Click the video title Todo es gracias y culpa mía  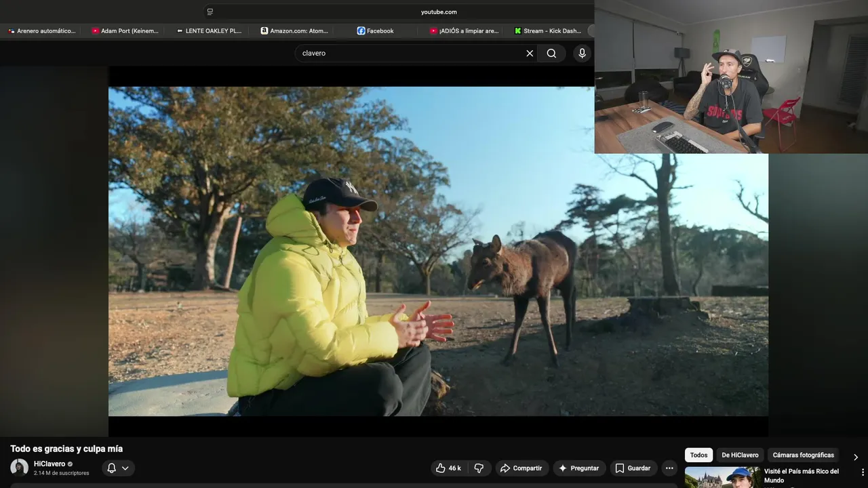click(66, 449)
